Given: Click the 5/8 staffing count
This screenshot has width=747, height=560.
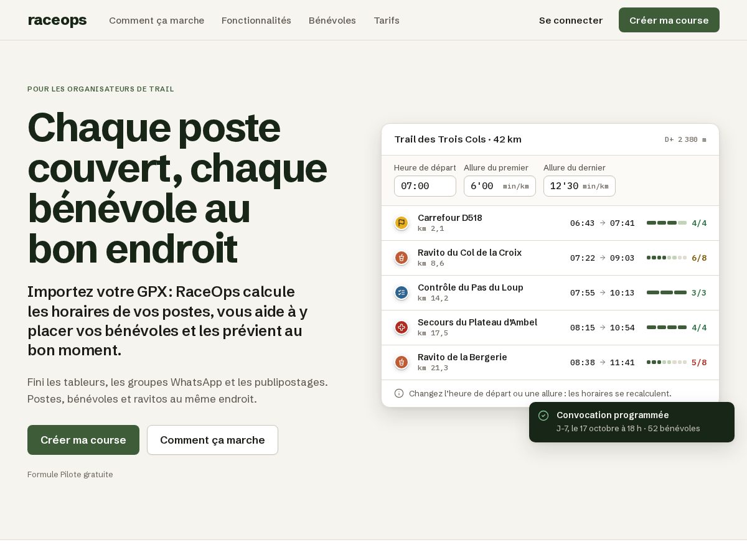Looking at the screenshot, I should (x=699, y=362).
